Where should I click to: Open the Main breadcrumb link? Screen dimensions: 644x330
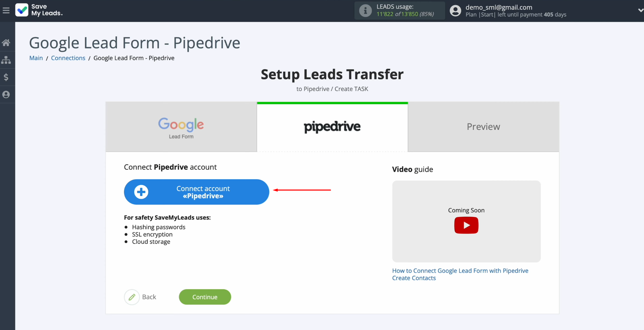(36, 58)
